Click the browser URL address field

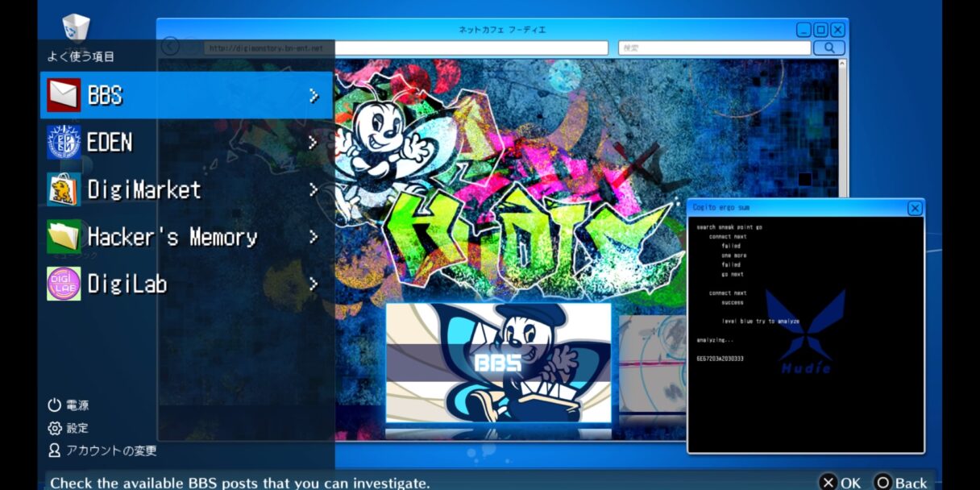click(x=405, y=48)
